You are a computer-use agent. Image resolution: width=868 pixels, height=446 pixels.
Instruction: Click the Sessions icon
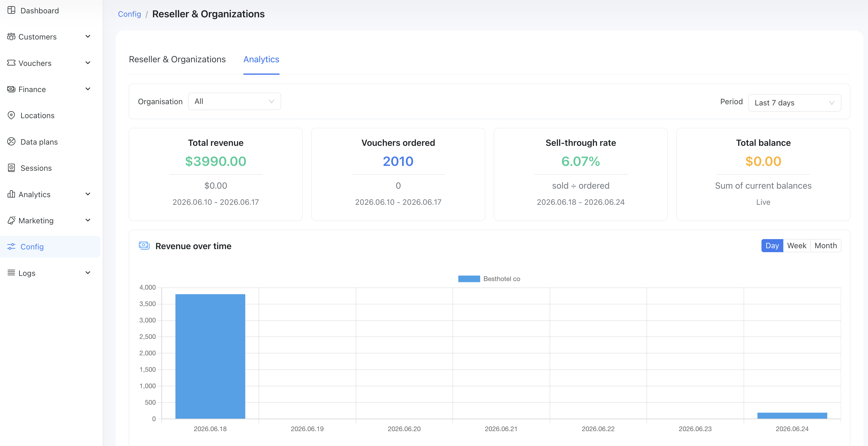pyautogui.click(x=12, y=168)
